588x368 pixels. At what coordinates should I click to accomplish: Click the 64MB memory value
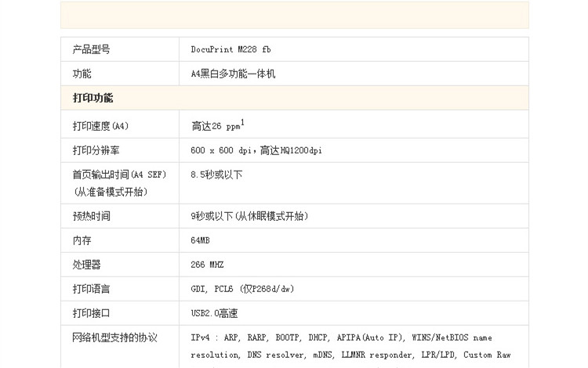point(200,240)
